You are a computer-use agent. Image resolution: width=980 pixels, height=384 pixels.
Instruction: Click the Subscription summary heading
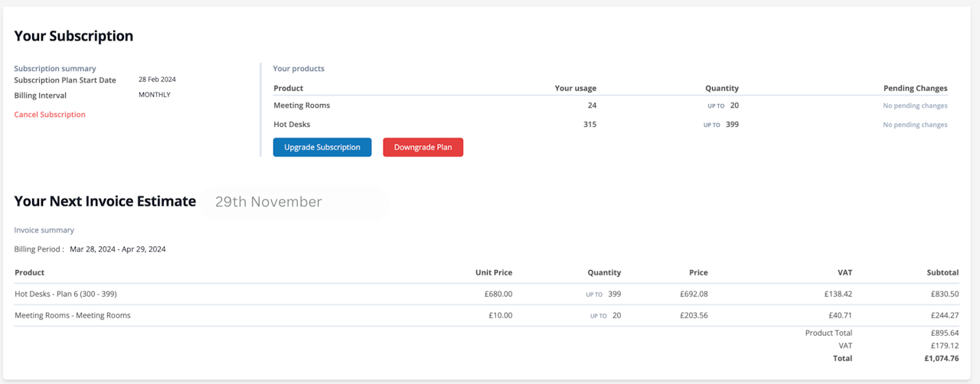(55, 69)
